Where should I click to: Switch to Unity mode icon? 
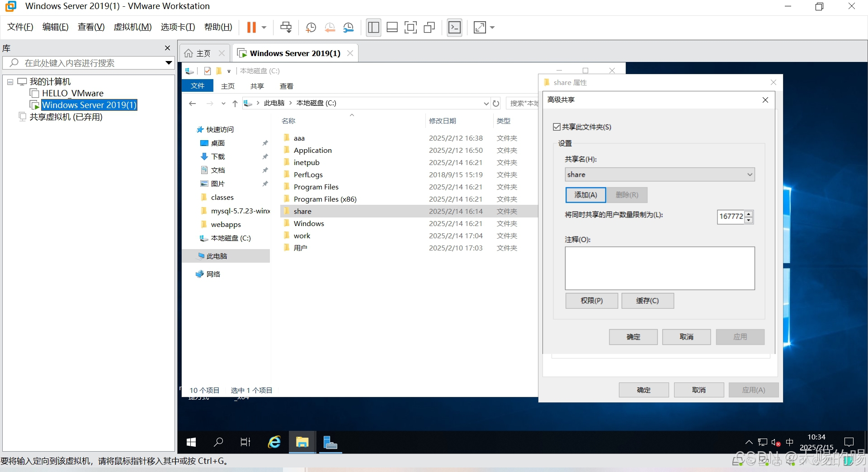(x=429, y=28)
